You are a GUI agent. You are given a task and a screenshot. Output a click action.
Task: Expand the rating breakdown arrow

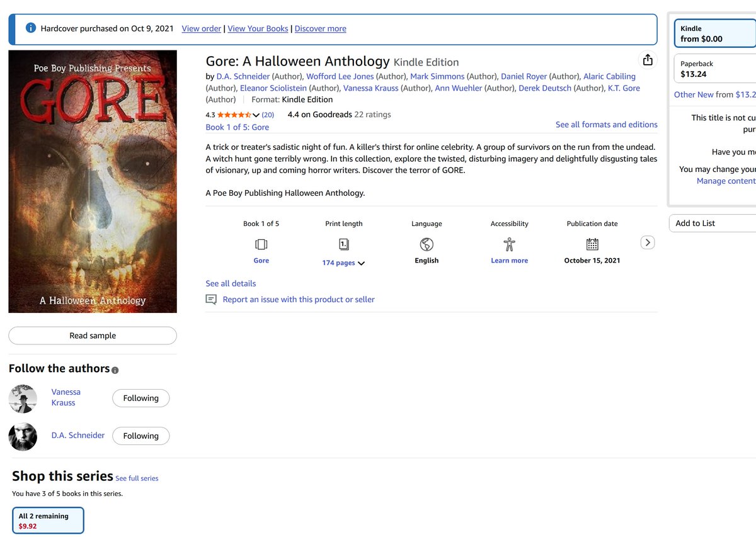(256, 115)
